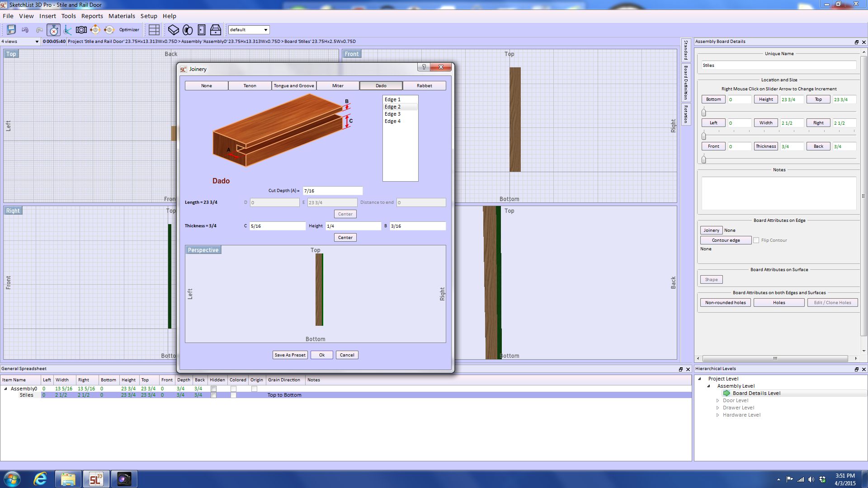Image resolution: width=868 pixels, height=488 pixels.
Task: Expand the Door Level tree node
Action: tap(718, 400)
